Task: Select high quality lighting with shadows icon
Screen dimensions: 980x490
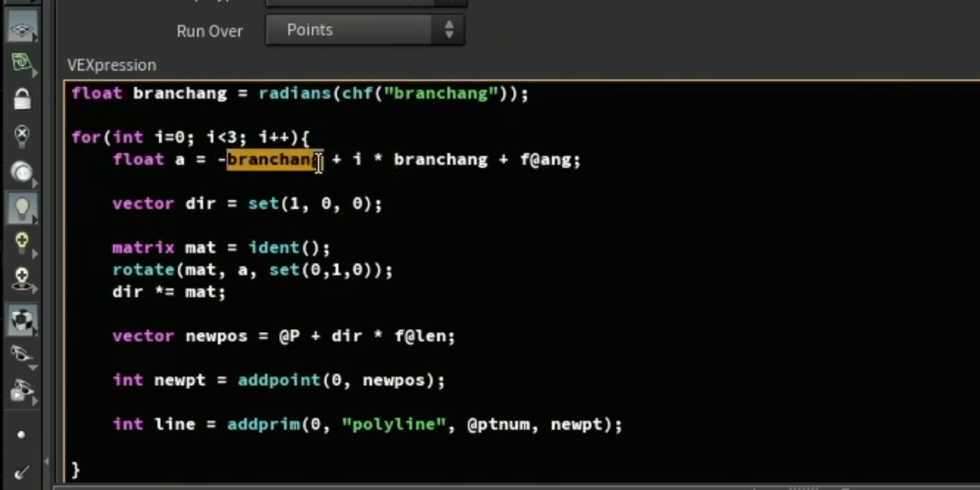Action: (x=22, y=280)
